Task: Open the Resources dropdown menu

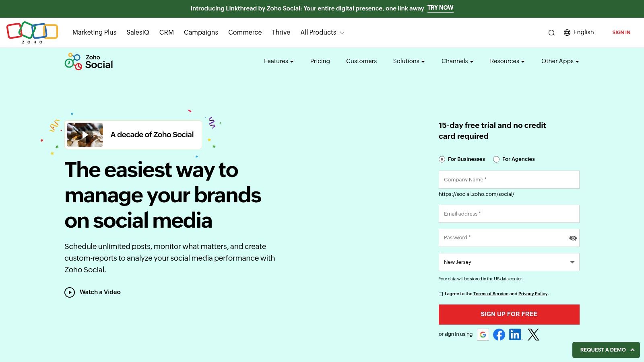Action: pyautogui.click(x=508, y=61)
